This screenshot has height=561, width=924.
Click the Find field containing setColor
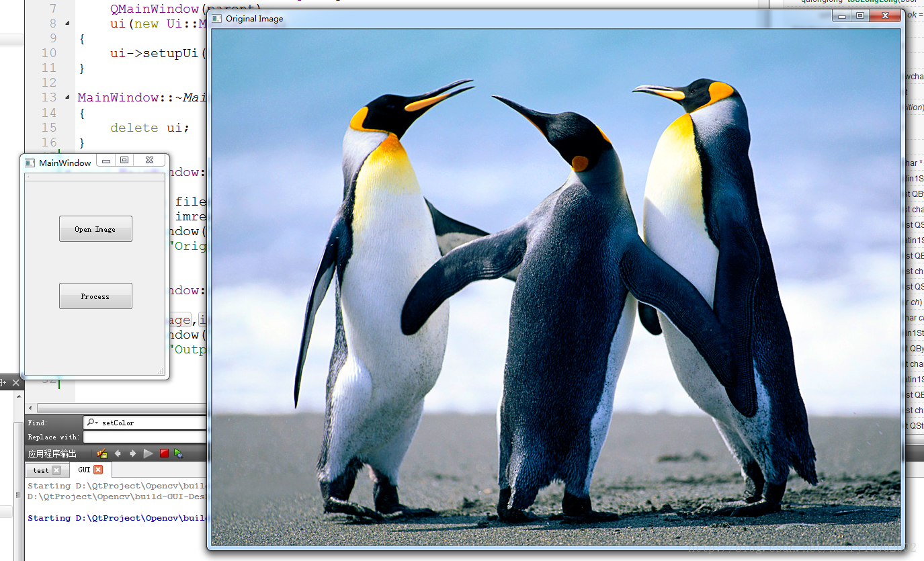[x=145, y=423]
